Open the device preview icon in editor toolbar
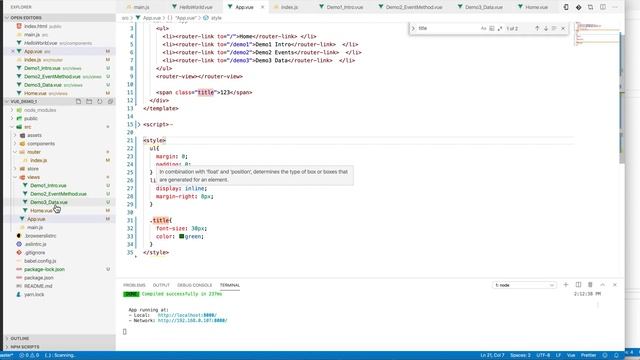 pyautogui.click(x=566, y=7)
